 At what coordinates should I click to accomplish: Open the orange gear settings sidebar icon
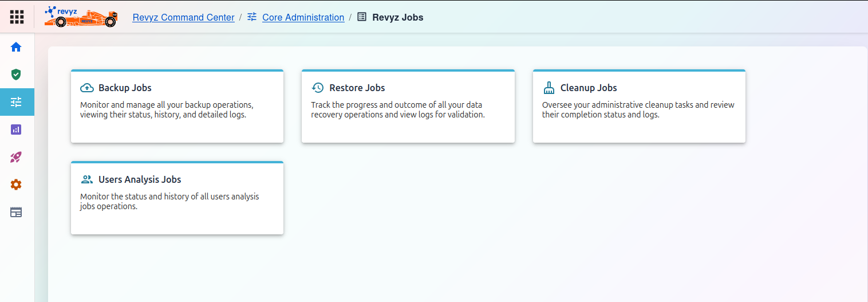tap(16, 185)
